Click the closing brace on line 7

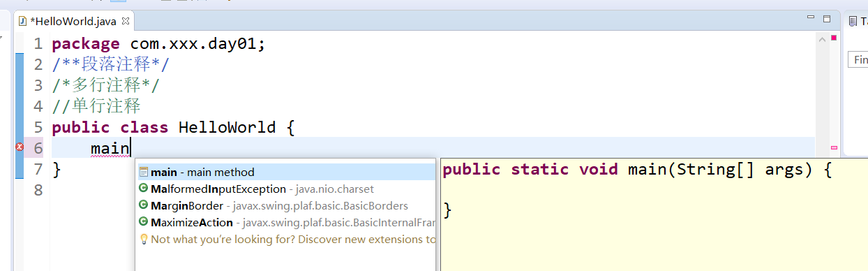pos(57,169)
